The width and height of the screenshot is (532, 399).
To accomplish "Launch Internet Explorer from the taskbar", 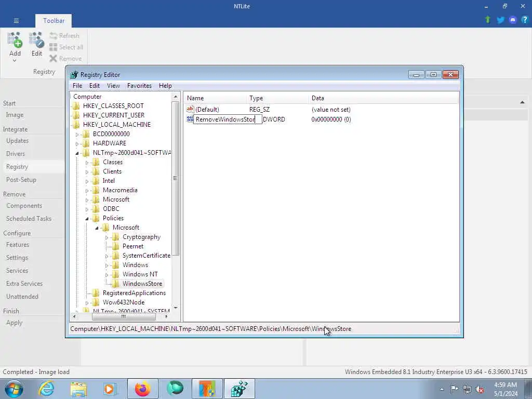I will (x=46, y=389).
